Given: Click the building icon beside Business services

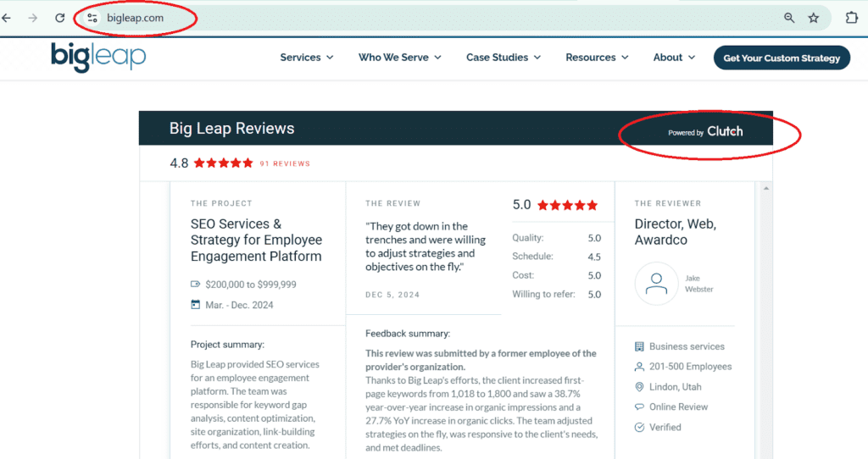Looking at the screenshot, I should tap(639, 346).
